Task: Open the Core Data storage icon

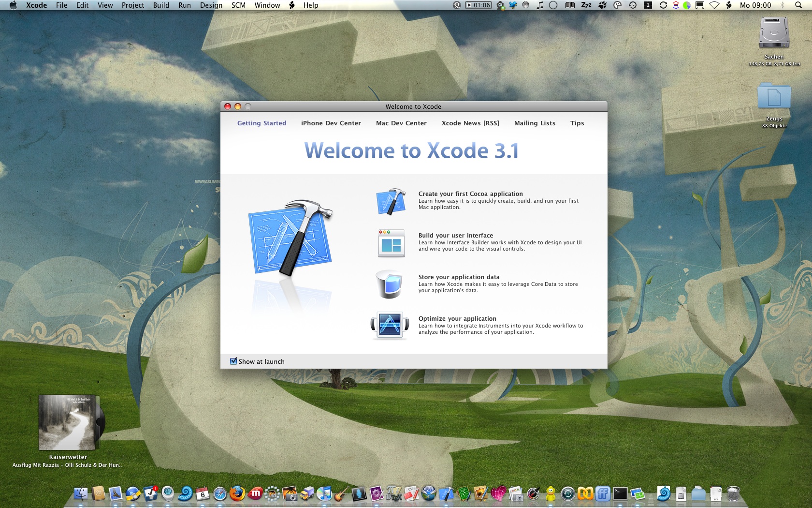Action: point(390,284)
